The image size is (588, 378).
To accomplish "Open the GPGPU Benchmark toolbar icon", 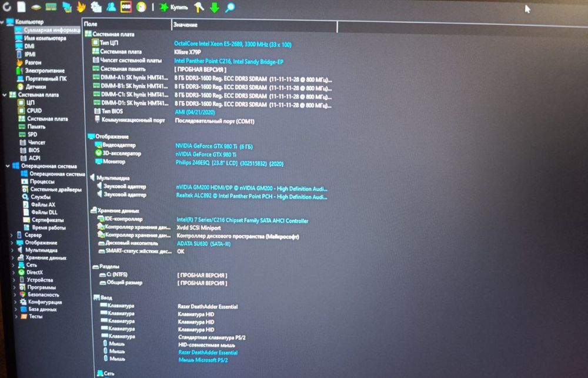I will tap(67, 7).
